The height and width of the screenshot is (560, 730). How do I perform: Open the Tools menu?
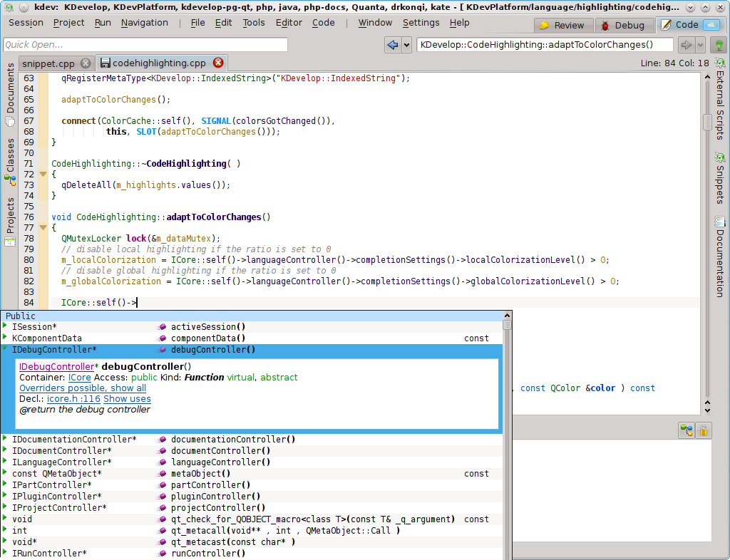pos(254,23)
